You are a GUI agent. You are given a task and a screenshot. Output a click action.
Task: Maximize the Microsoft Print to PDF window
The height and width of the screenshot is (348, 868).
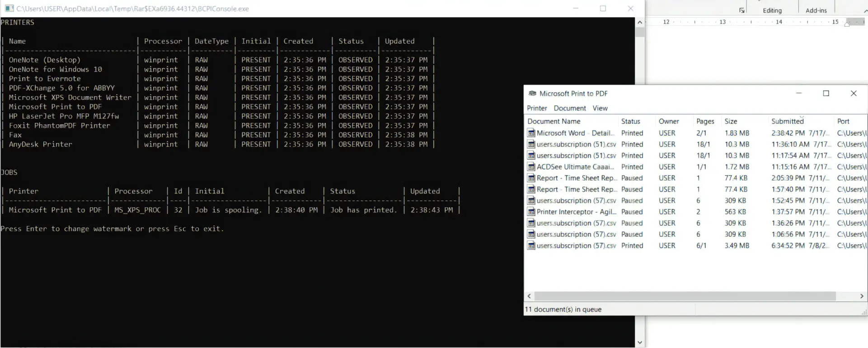click(826, 94)
